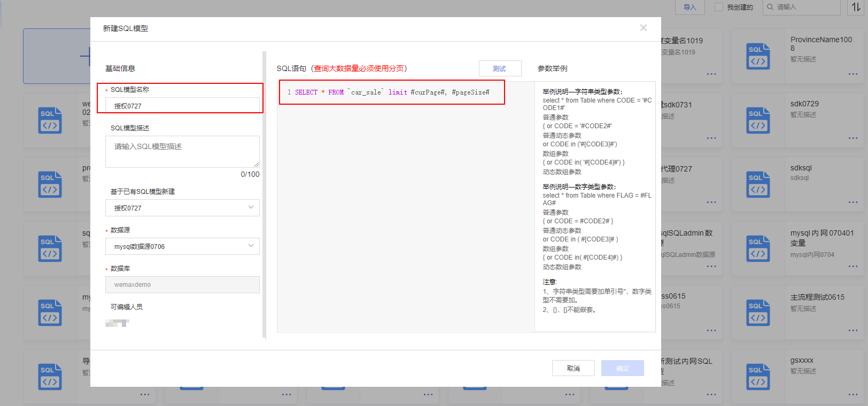
Task: Click the sdk0729 card title
Action: [804, 104]
